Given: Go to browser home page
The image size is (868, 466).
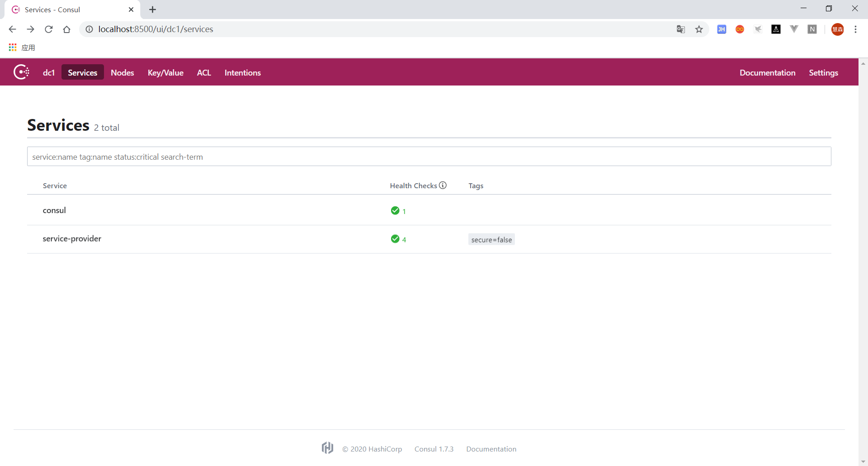Looking at the screenshot, I should pyautogui.click(x=67, y=29).
